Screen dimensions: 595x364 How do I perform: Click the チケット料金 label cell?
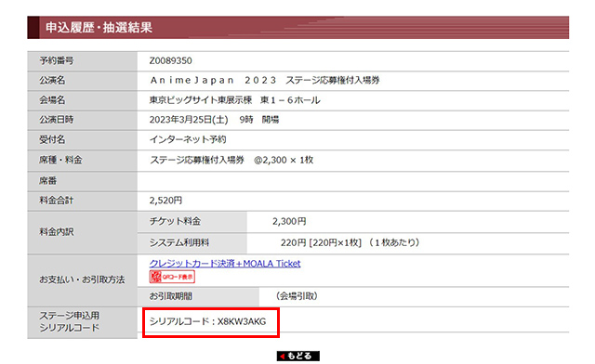(x=192, y=221)
